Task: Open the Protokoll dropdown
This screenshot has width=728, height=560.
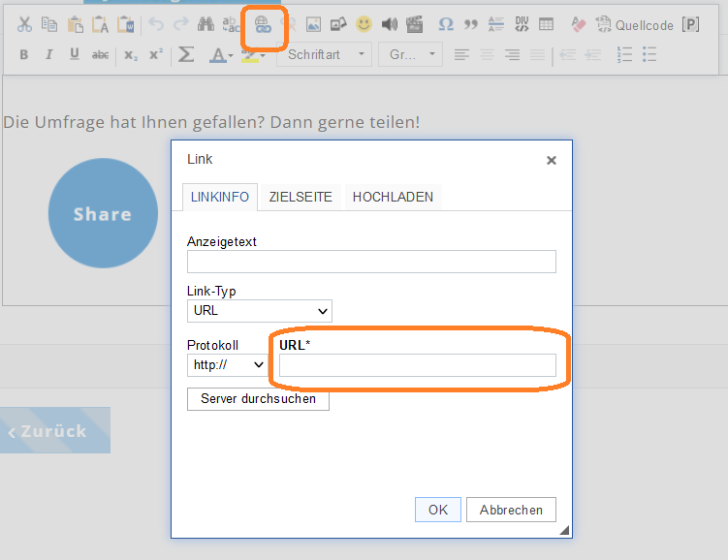Action: coord(228,365)
